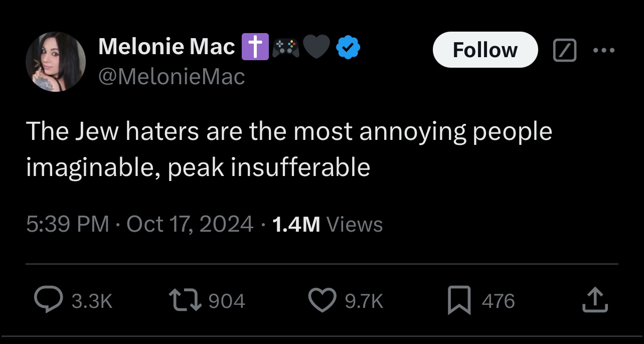Click the Melonie Mac display name
Viewport: 644px width, 344px height.
[167, 47]
